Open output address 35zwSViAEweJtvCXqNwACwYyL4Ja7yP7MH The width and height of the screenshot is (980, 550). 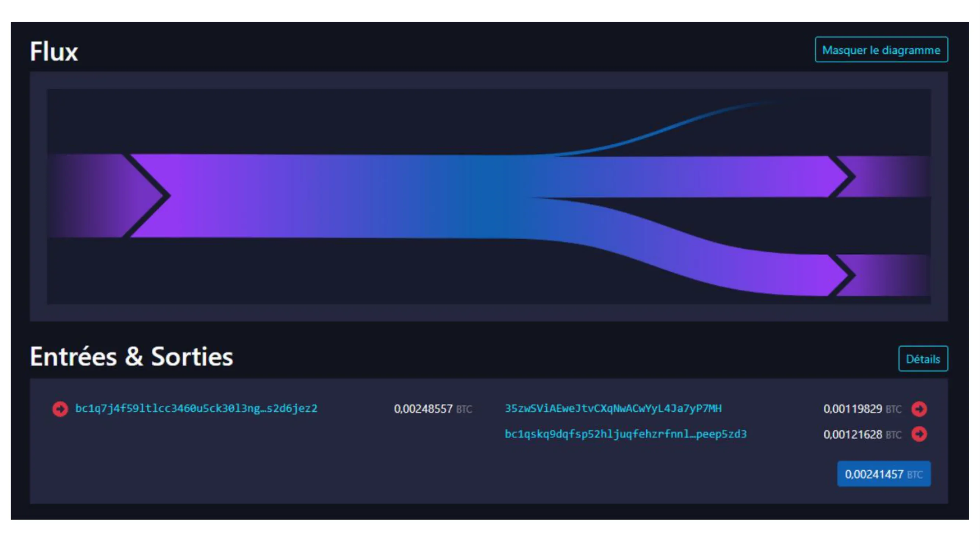pos(613,409)
